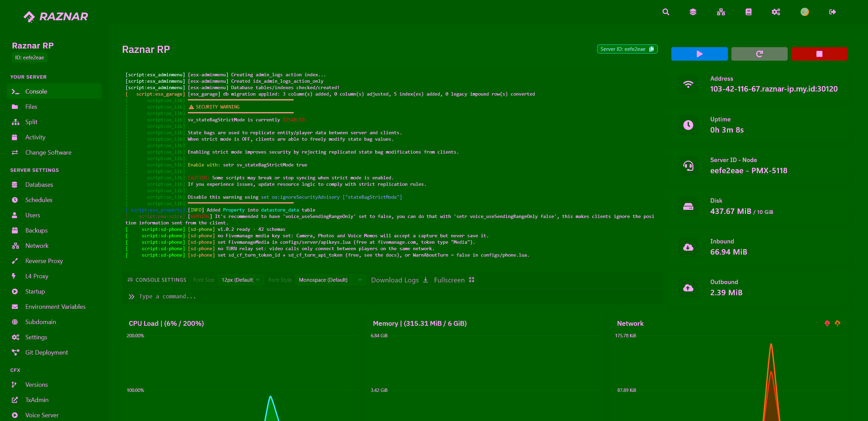Click the disk usage '437.67 MiB' value
The height and width of the screenshot is (421, 868).
731,212
